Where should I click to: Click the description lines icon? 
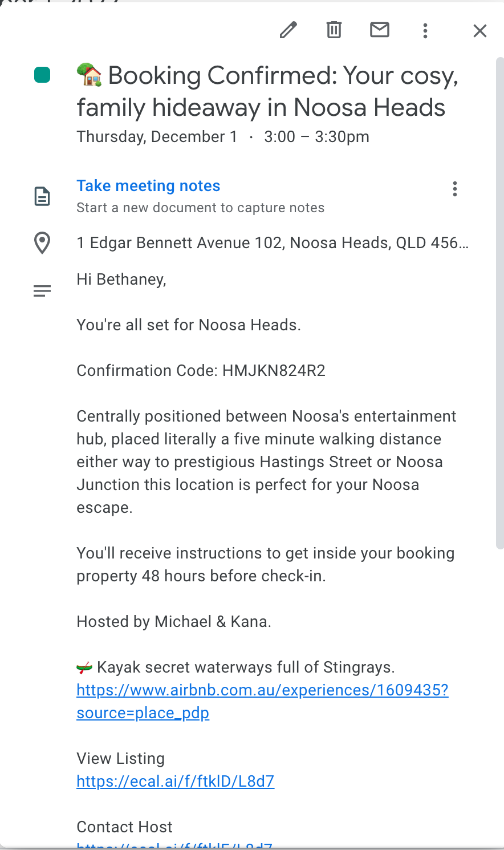(42, 291)
